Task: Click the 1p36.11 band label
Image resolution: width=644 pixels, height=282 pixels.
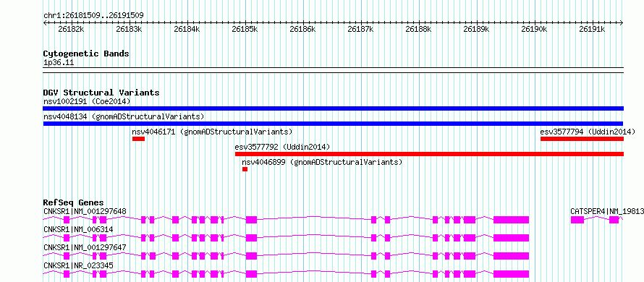Action: [x=59, y=63]
